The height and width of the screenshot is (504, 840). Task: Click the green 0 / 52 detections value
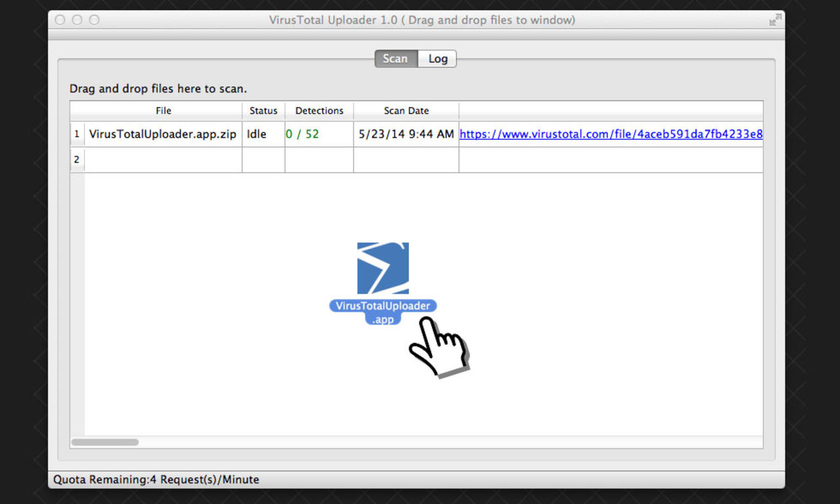(x=302, y=134)
